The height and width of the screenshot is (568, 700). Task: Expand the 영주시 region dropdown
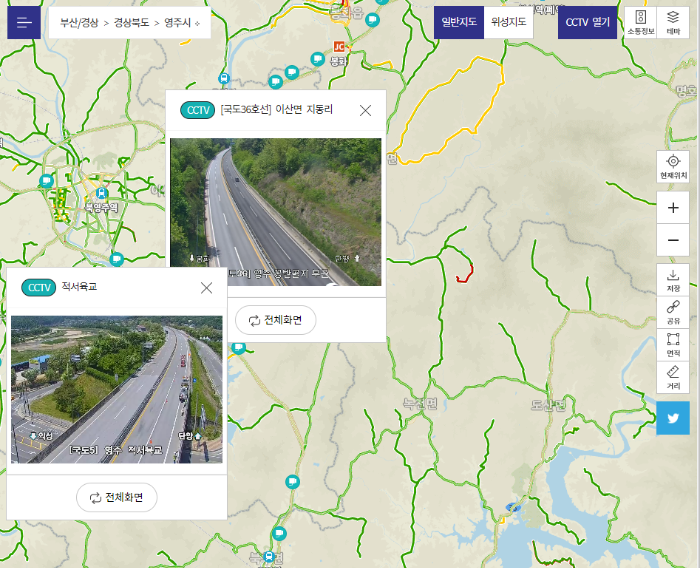tap(182, 23)
